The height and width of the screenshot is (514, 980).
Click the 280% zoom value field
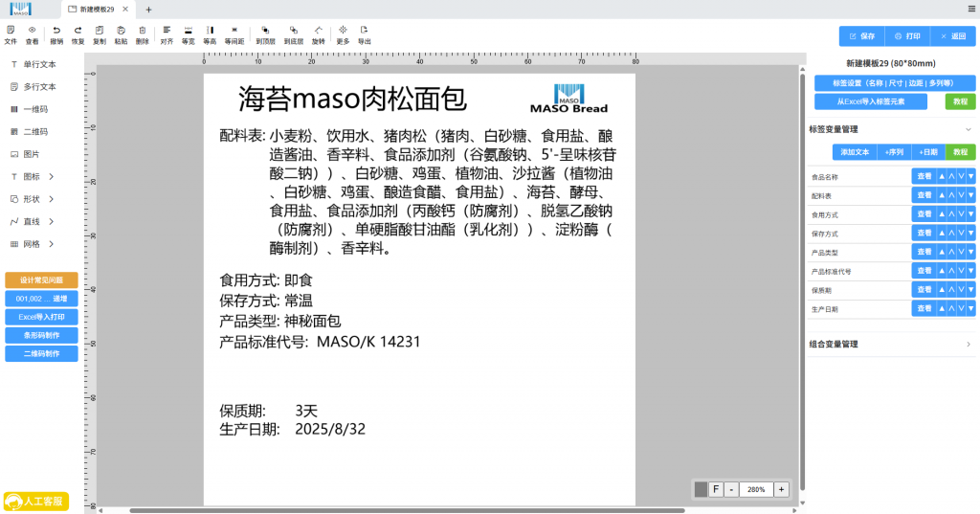point(756,490)
